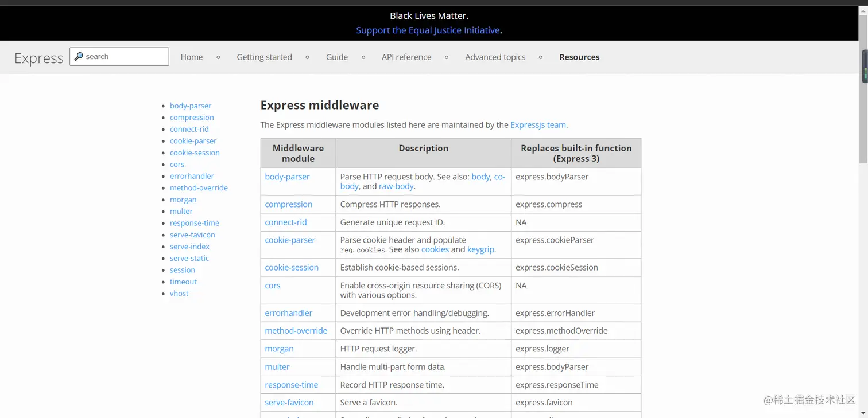Click the magnifier icon in the search box
Viewport: 868px width, 418px height.
coord(79,56)
